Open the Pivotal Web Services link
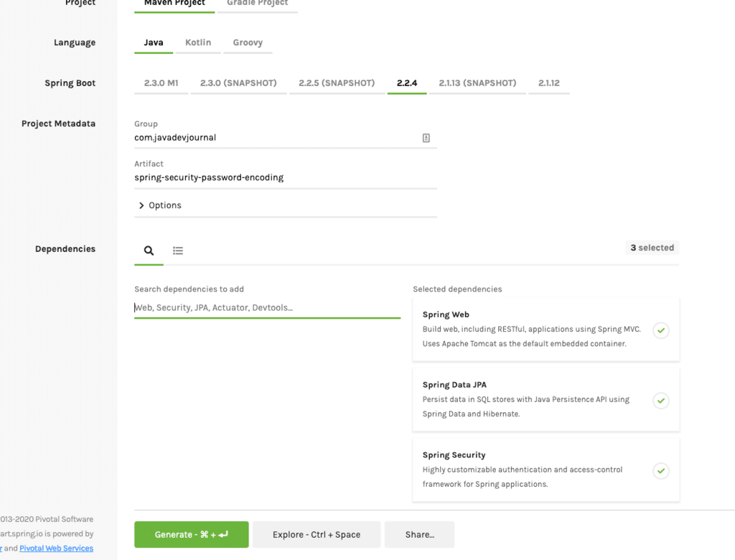 [x=56, y=549]
